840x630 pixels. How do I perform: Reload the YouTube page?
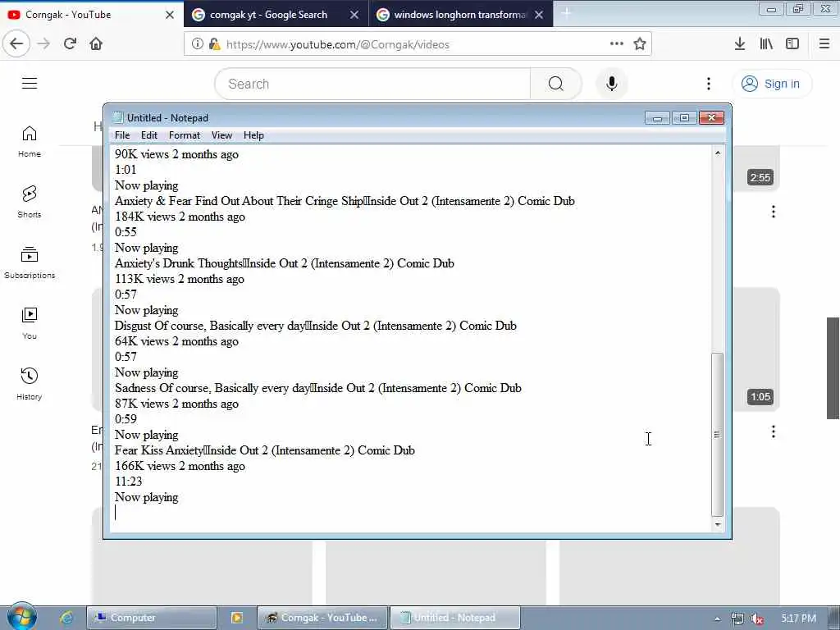(70, 44)
